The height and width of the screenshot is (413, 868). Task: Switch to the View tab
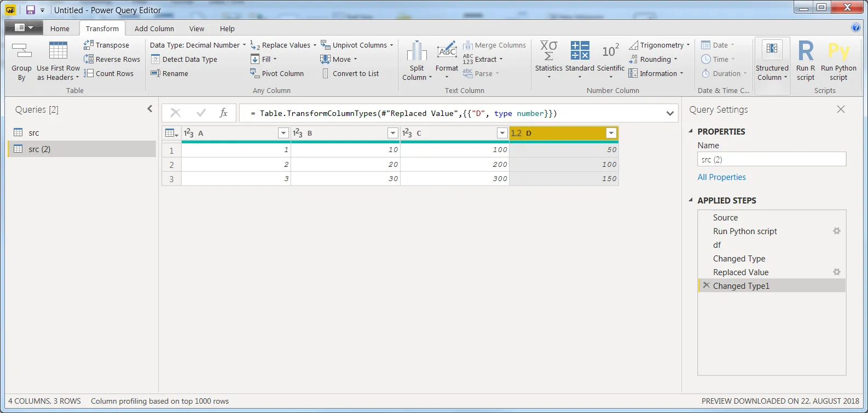click(x=196, y=28)
